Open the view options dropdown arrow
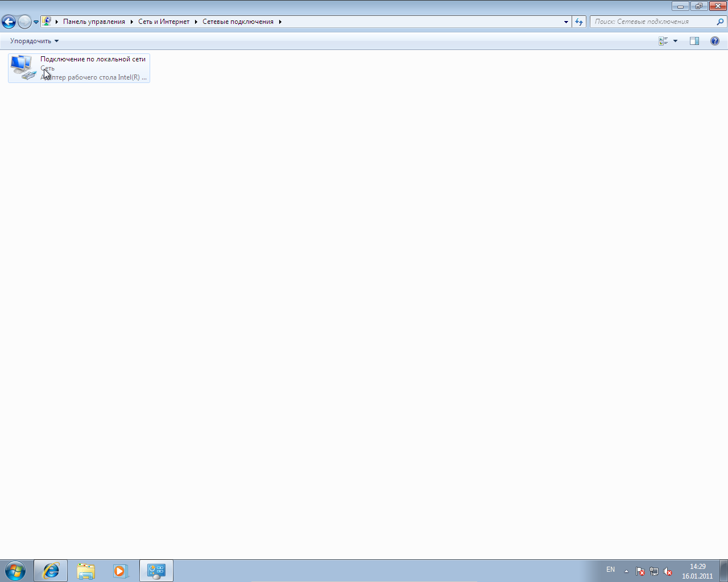 click(x=676, y=41)
